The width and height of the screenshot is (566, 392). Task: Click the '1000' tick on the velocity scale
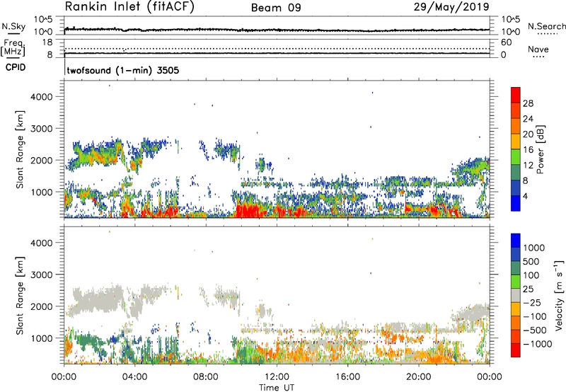[534, 248]
